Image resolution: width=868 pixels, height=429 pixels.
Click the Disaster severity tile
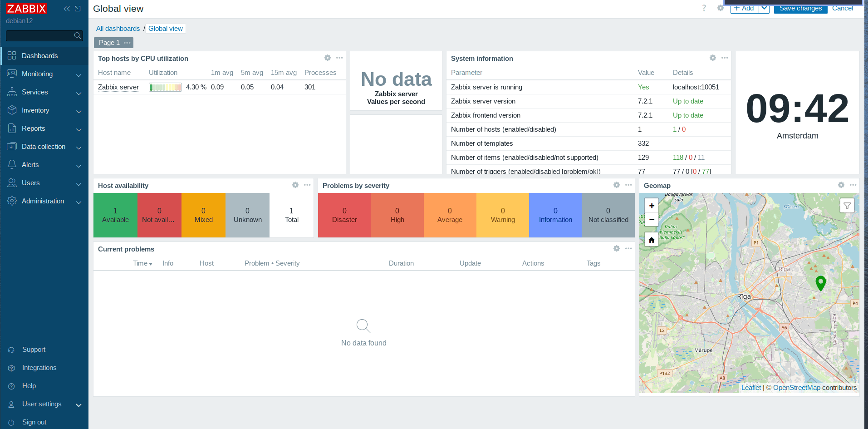(x=344, y=215)
